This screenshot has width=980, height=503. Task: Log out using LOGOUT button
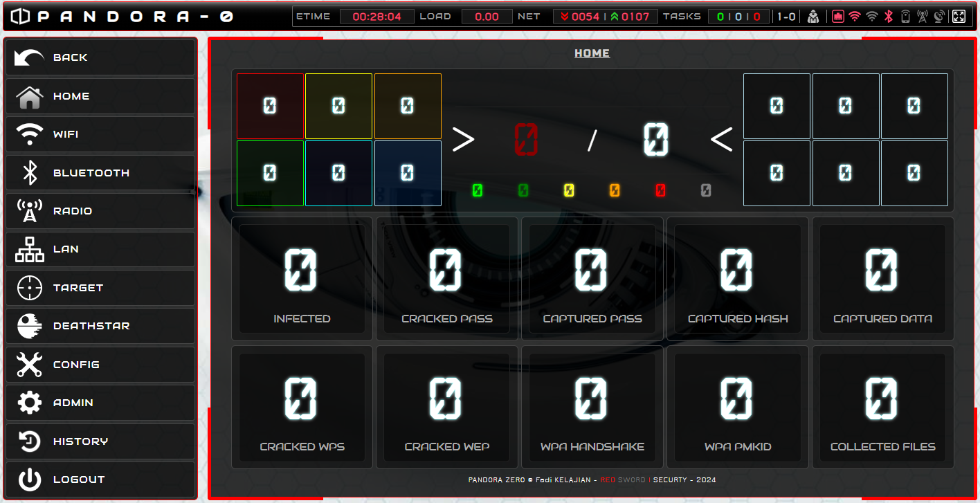pyautogui.click(x=100, y=479)
